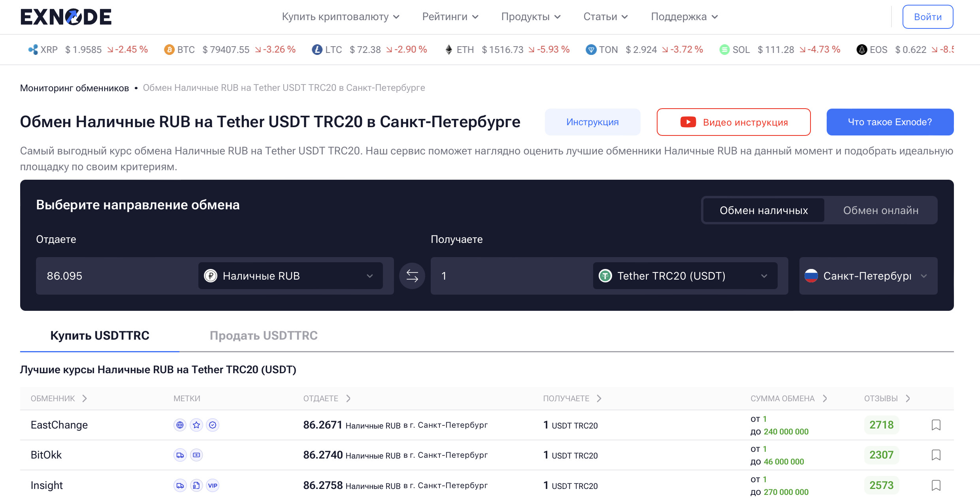Open the Видео инструкция button

coord(733,122)
